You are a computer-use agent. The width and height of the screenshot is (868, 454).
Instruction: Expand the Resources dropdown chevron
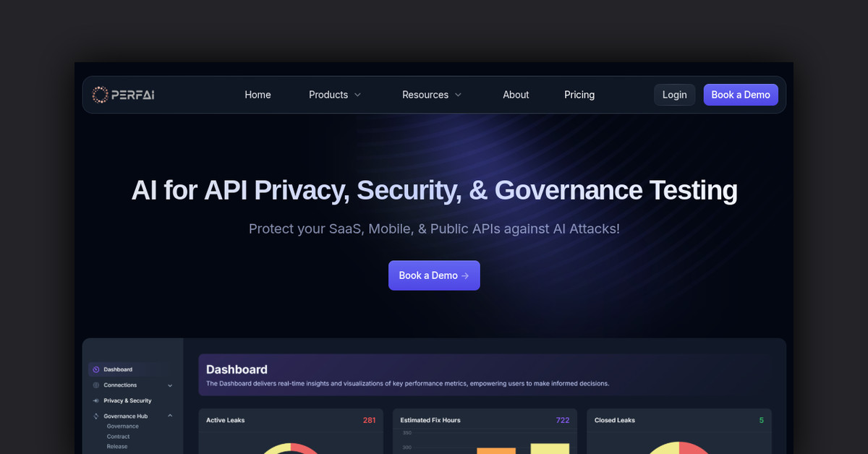(x=458, y=95)
